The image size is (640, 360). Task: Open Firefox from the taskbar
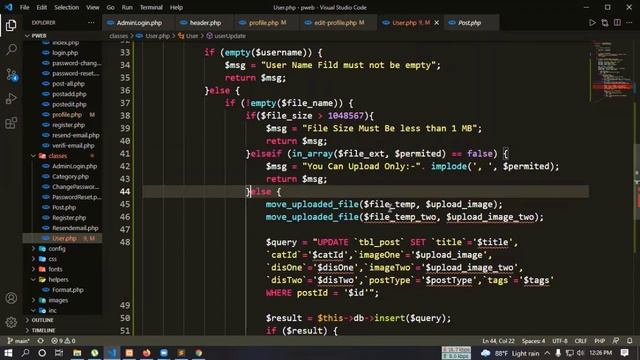(147, 353)
